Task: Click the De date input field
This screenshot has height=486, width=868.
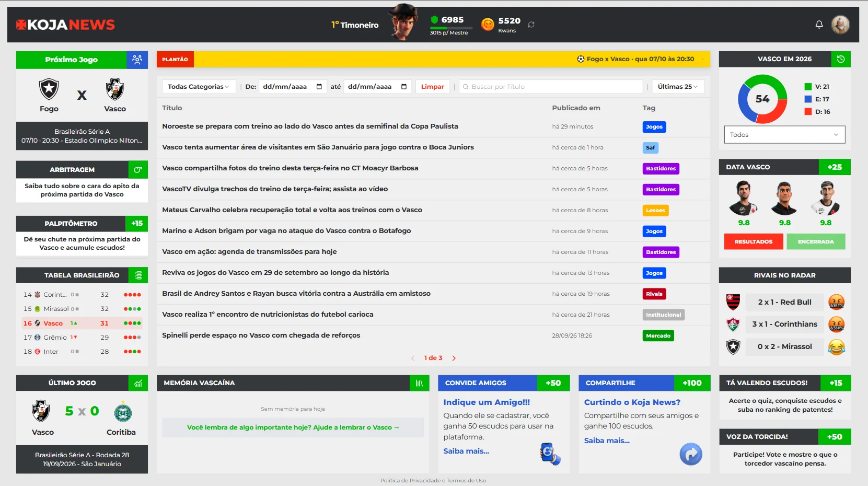Action: point(293,87)
